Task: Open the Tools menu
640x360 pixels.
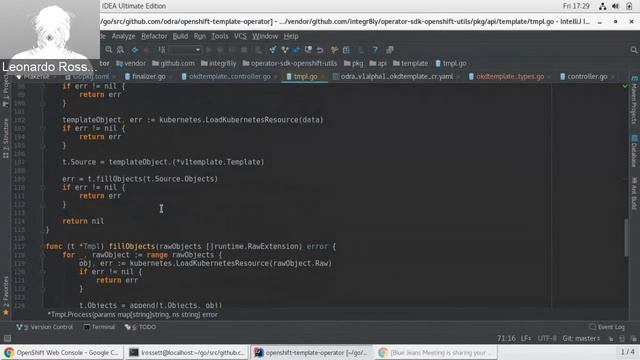Action: 220,36
